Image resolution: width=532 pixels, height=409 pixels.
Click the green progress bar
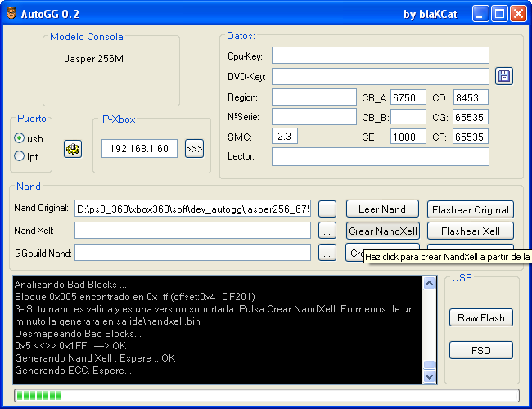tap(266, 396)
